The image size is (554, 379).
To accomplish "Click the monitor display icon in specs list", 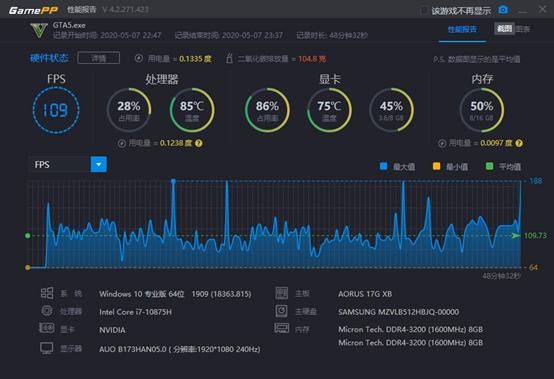I will pos(47,348).
